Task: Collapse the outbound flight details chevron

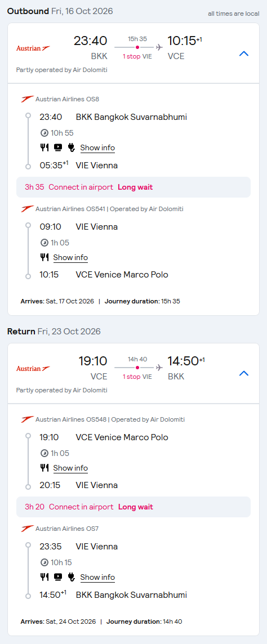Action: [x=244, y=53]
